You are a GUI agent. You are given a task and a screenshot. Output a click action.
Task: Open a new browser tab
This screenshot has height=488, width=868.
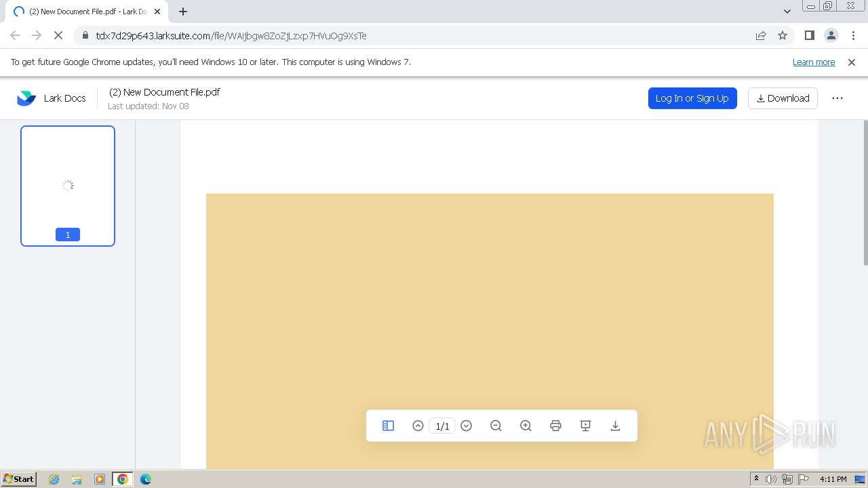(183, 12)
